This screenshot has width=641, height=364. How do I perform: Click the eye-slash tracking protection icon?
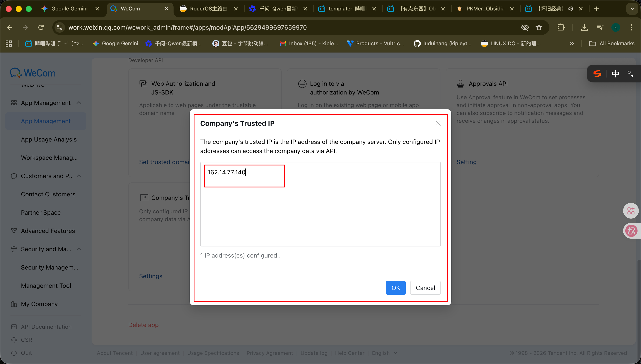pos(525,27)
